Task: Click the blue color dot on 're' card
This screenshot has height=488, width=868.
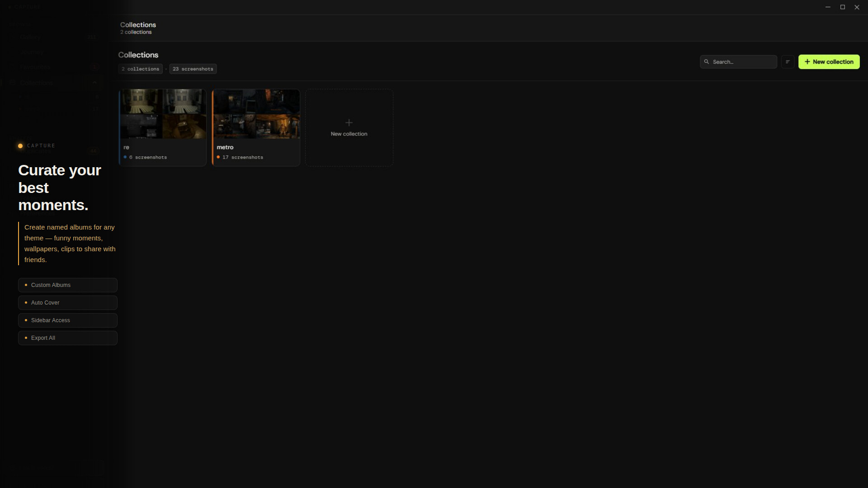Action: (125, 157)
